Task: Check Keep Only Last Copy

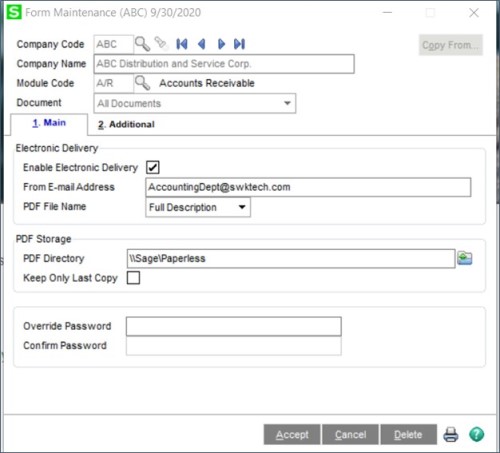Action: pos(133,278)
